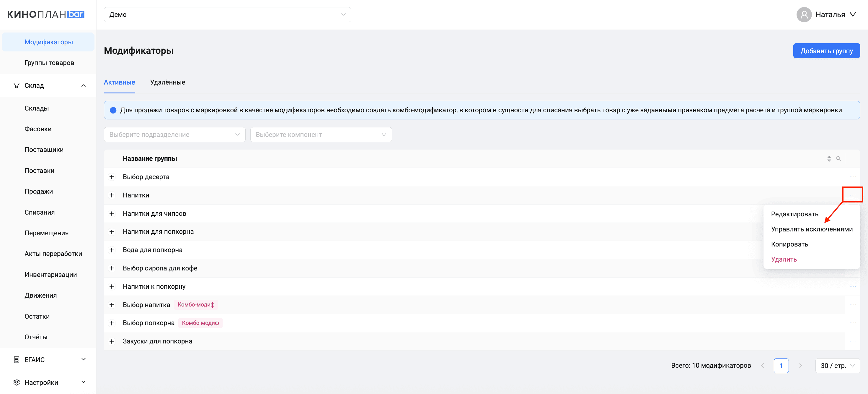Open the three-dots menu for Закуски для попкорна
This screenshot has width=868, height=394.
point(853,341)
